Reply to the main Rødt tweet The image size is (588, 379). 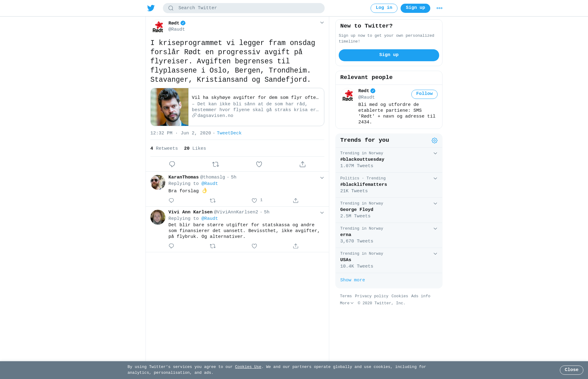point(172,164)
